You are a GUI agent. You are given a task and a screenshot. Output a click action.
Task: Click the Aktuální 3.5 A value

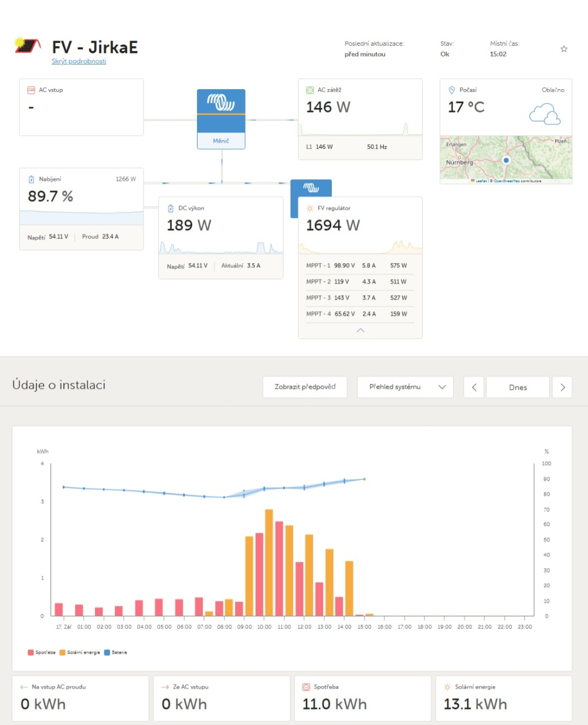[x=241, y=266]
